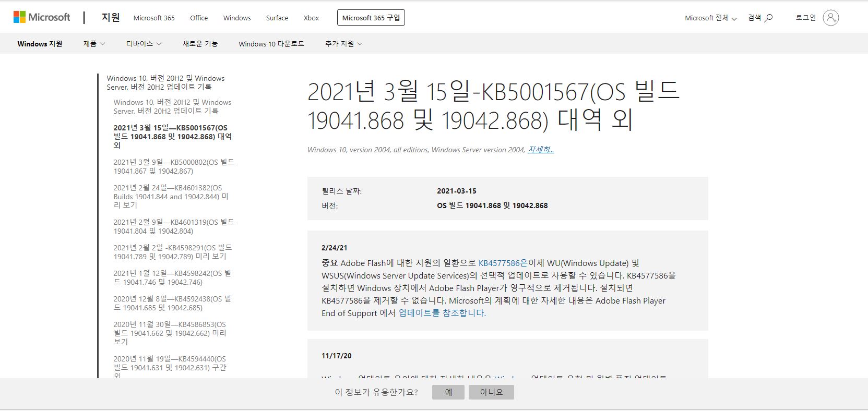
Task: Open the KB4577586은 link in notice
Action: (503, 263)
